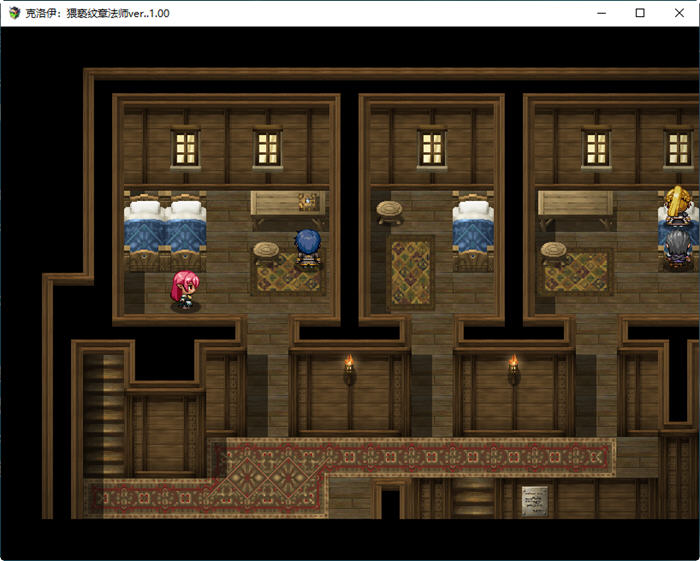Click the round stool in the middle room

pyautogui.click(x=389, y=212)
